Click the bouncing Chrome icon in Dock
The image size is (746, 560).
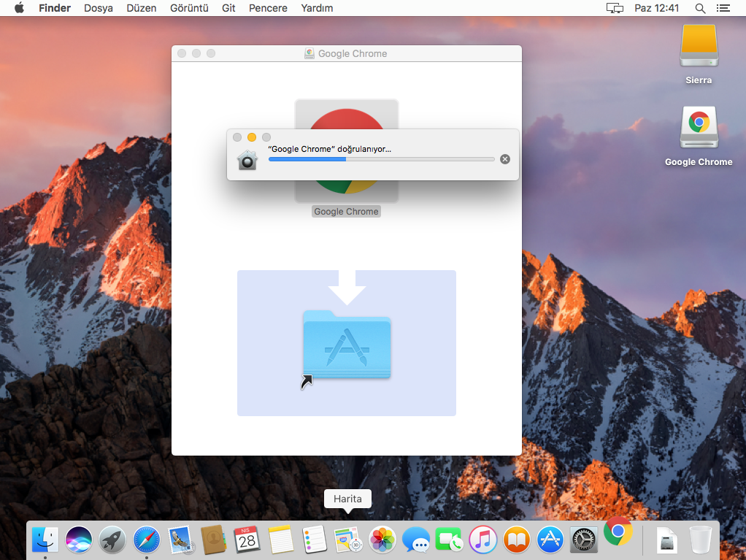(618, 531)
